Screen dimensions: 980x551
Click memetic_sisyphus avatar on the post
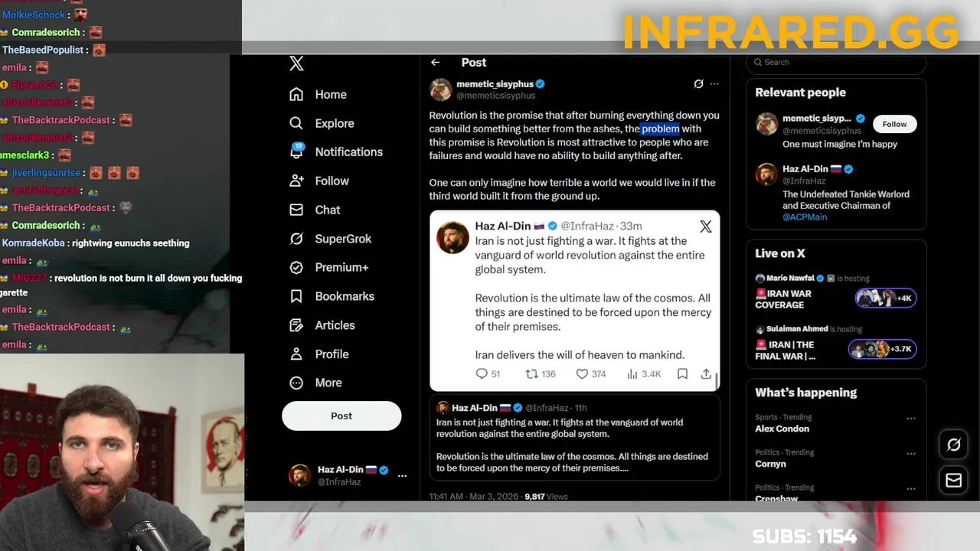click(440, 90)
